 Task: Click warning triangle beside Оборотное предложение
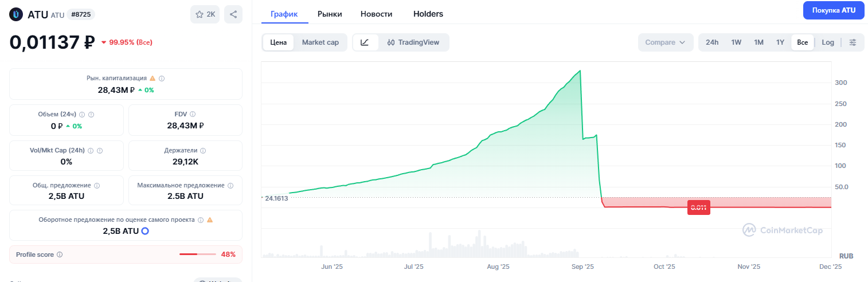210,220
